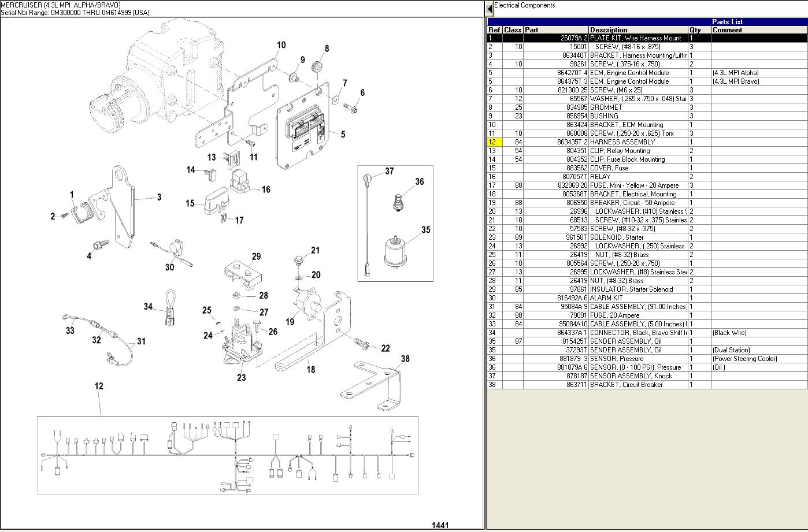Click callout number 18 electrical mounting bracket
Screen dimensions: 808x532
pos(311,370)
